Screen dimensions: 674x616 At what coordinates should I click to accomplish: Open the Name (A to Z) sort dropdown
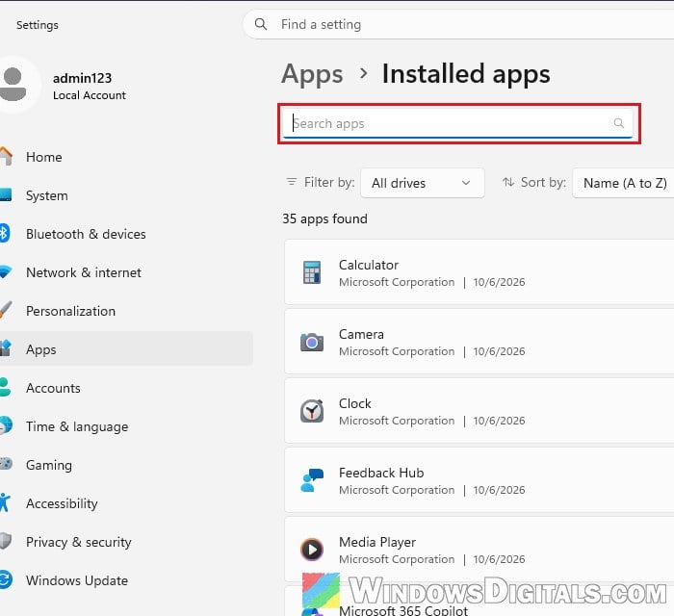(x=623, y=183)
